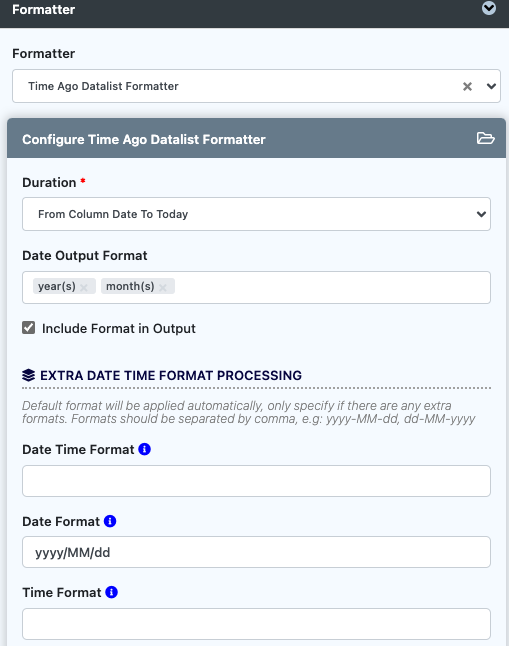Click the Date Time Format input field
The width and height of the screenshot is (509, 646).
point(256,481)
